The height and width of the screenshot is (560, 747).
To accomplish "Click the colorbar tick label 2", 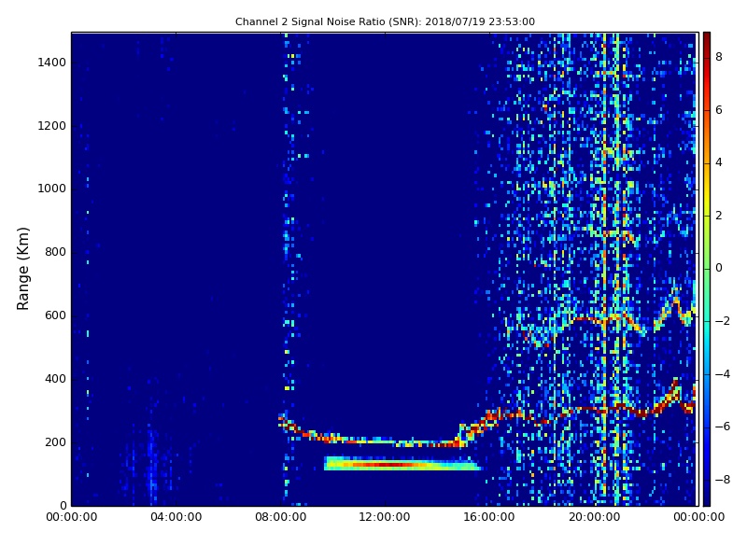I will (719, 216).
